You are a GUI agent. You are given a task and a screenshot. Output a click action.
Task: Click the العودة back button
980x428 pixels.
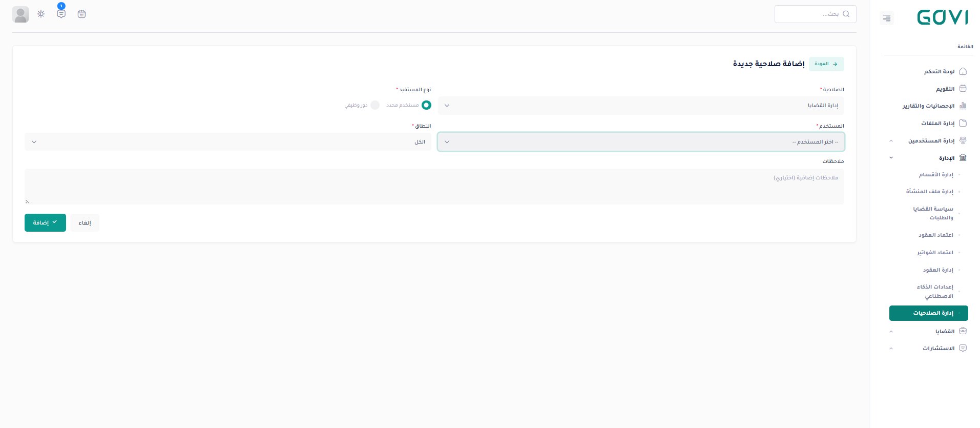pyautogui.click(x=826, y=64)
